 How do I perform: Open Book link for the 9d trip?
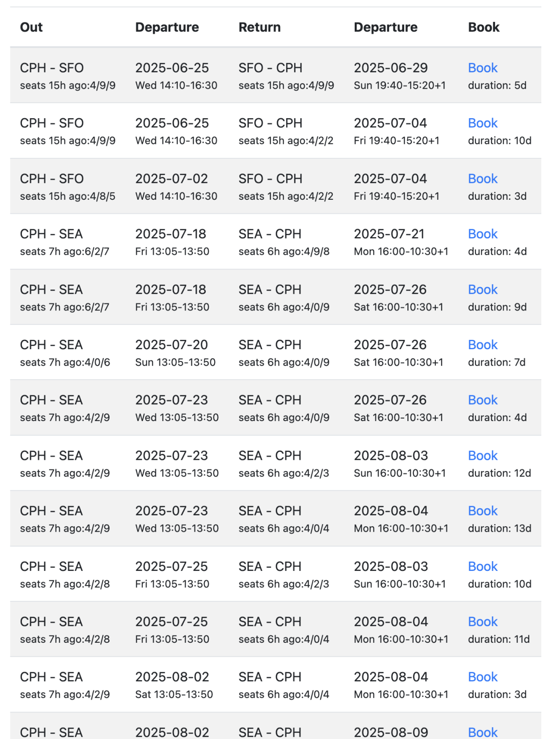(x=483, y=289)
